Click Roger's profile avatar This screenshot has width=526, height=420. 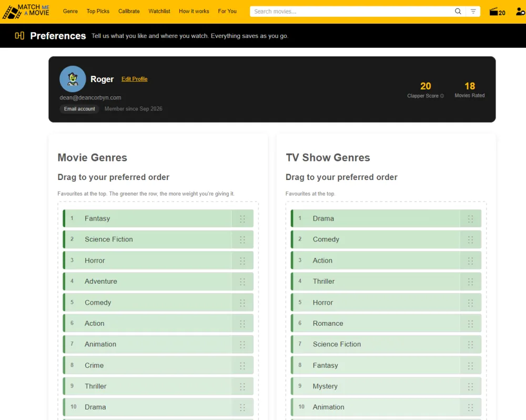(x=73, y=79)
